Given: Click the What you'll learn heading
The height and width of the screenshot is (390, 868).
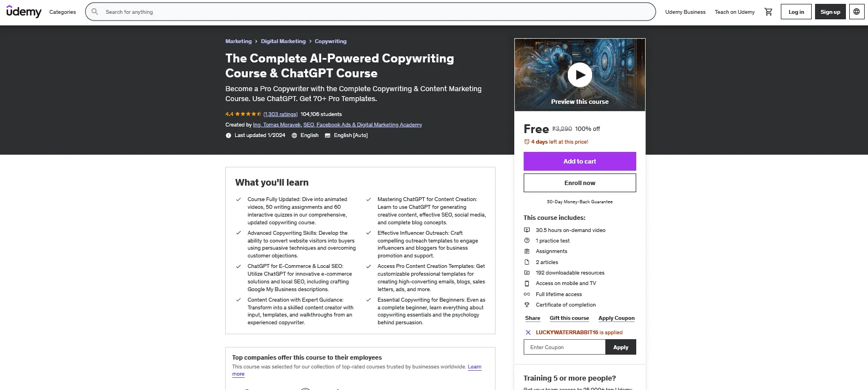Looking at the screenshot, I should [271, 182].
